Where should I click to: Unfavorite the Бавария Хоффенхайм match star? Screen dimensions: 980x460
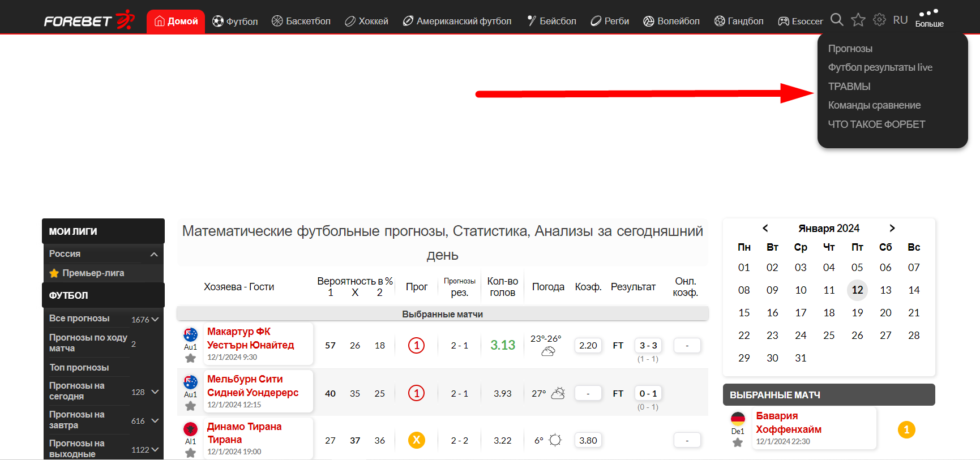click(x=737, y=442)
